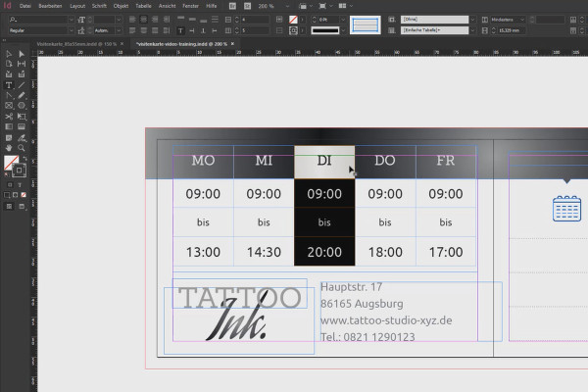Viewport: 588px width, 392px height.
Task: Center cell content vertically
Action: coord(192,20)
